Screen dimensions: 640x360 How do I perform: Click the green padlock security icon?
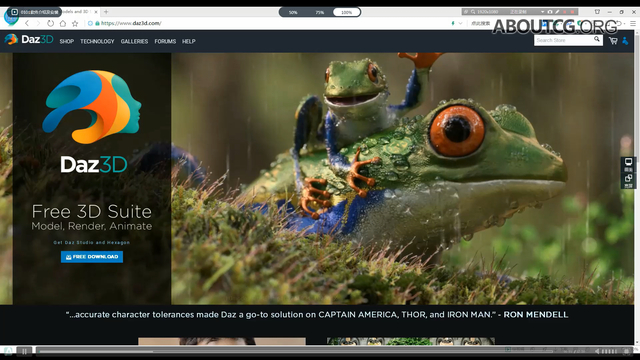tap(97, 23)
